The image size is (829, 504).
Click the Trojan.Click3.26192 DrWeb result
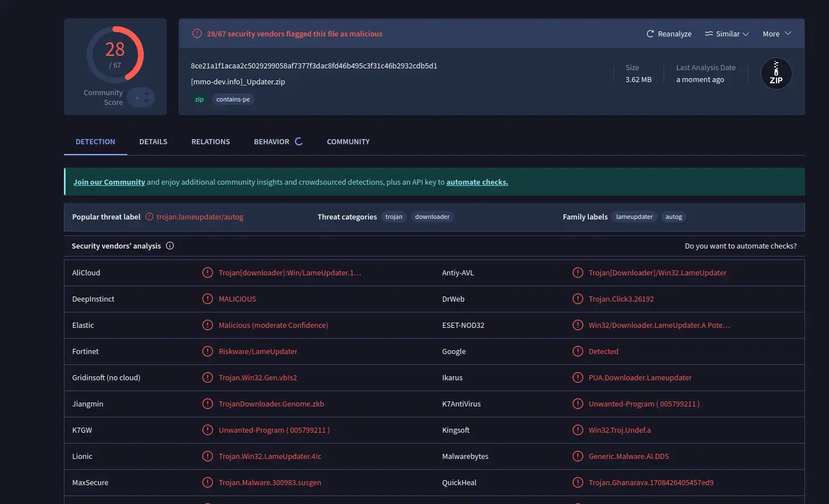(x=621, y=299)
